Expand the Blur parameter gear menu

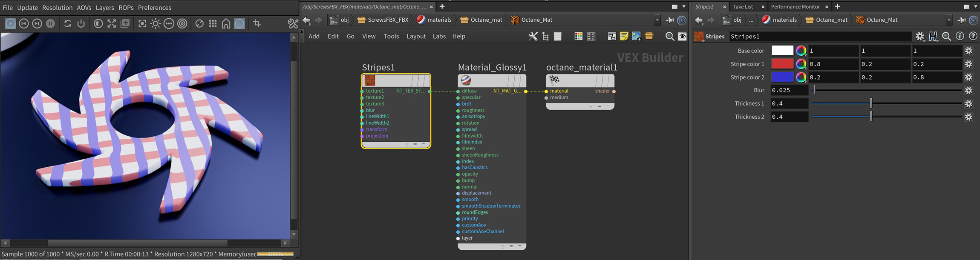pos(968,91)
